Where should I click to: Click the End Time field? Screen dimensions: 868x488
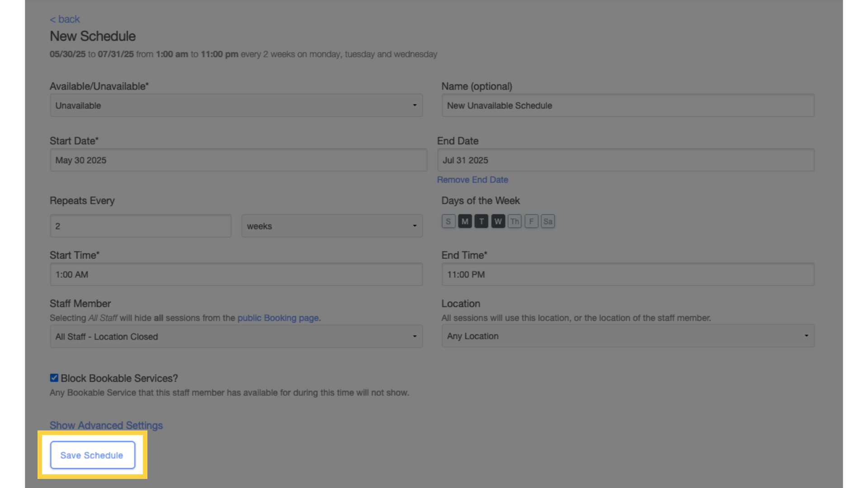tap(628, 274)
